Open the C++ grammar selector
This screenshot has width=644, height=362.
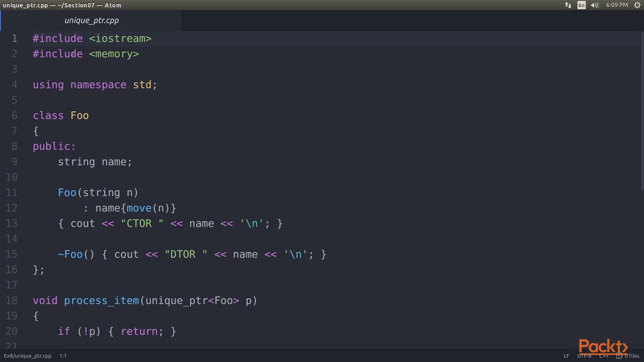pos(604,356)
